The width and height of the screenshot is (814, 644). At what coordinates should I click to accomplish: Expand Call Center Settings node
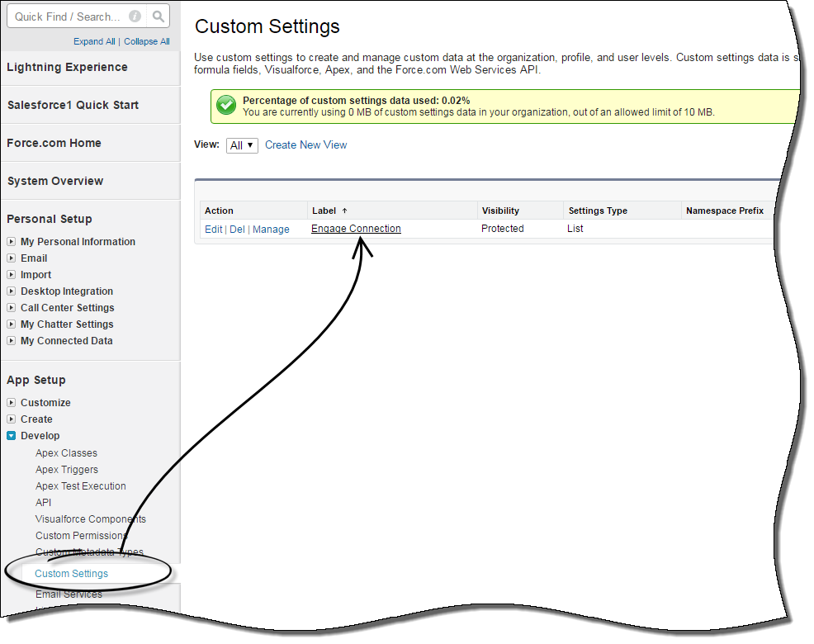11,308
